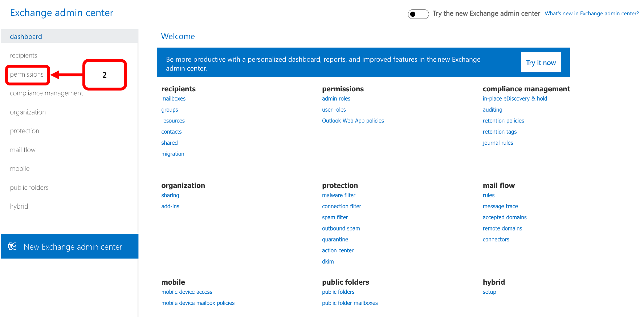Open the mailboxes link under recipients
644x317 pixels.
(x=174, y=99)
